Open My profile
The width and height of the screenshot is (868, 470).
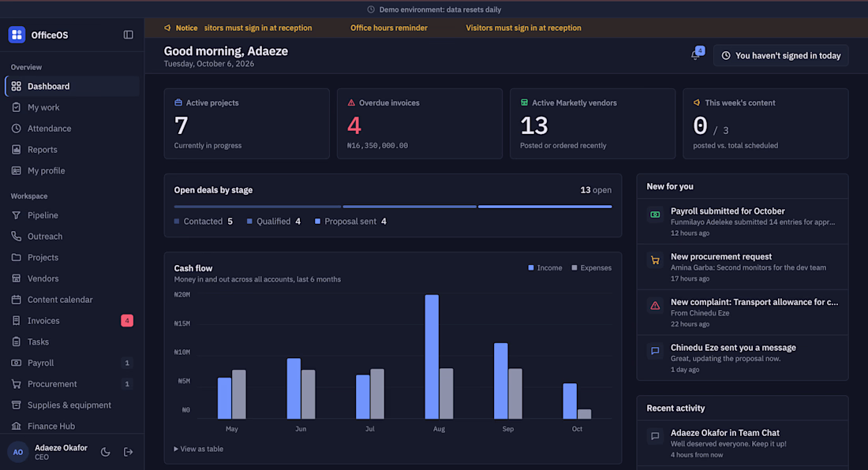pos(73,170)
